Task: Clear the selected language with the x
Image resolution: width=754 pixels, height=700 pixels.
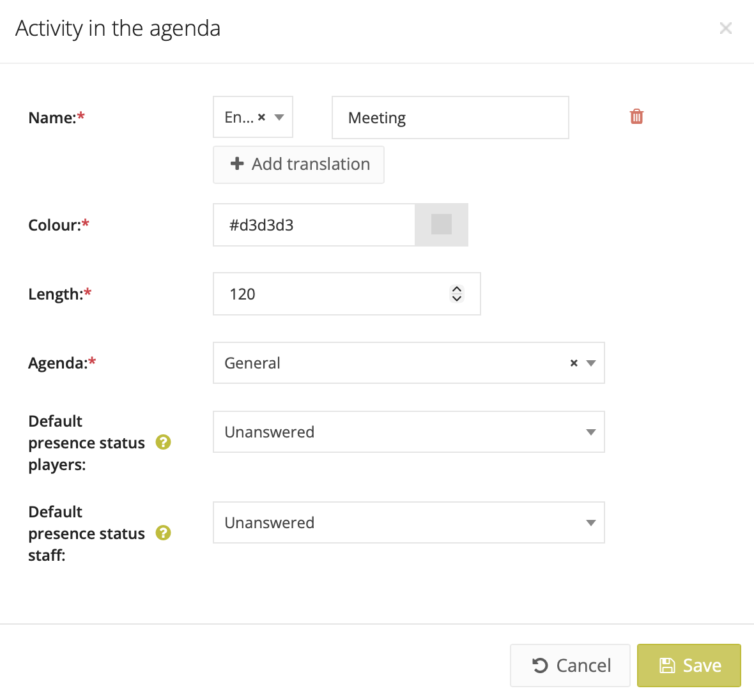Action: pos(261,118)
